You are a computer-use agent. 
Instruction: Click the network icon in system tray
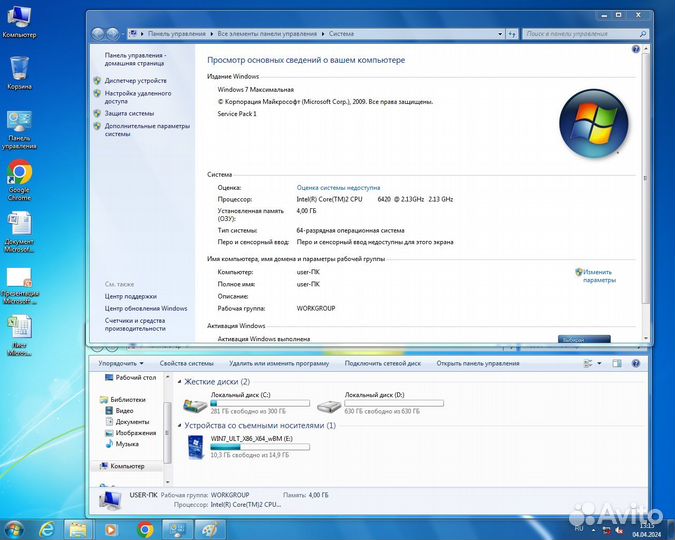[x=607, y=530]
